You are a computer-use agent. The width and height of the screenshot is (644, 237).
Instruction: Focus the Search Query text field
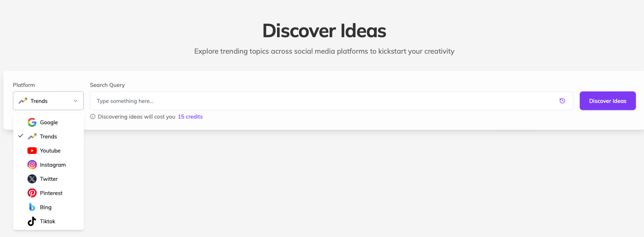tap(332, 101)
